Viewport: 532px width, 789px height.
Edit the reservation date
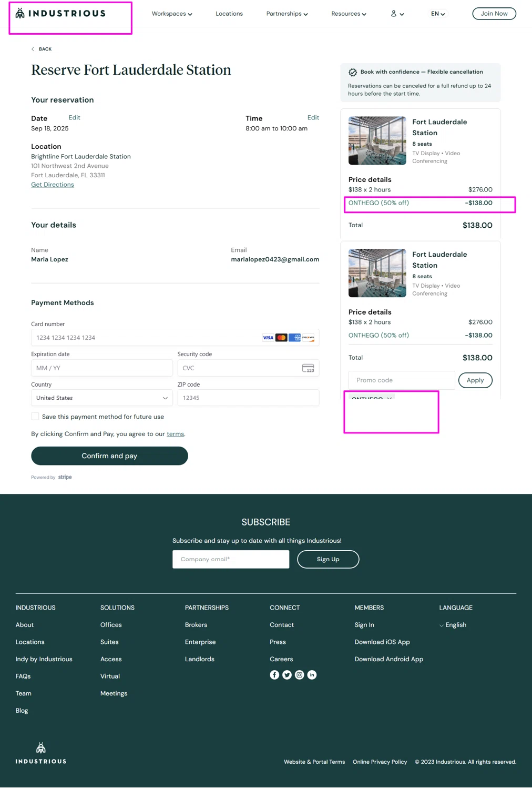pos(74,118)
